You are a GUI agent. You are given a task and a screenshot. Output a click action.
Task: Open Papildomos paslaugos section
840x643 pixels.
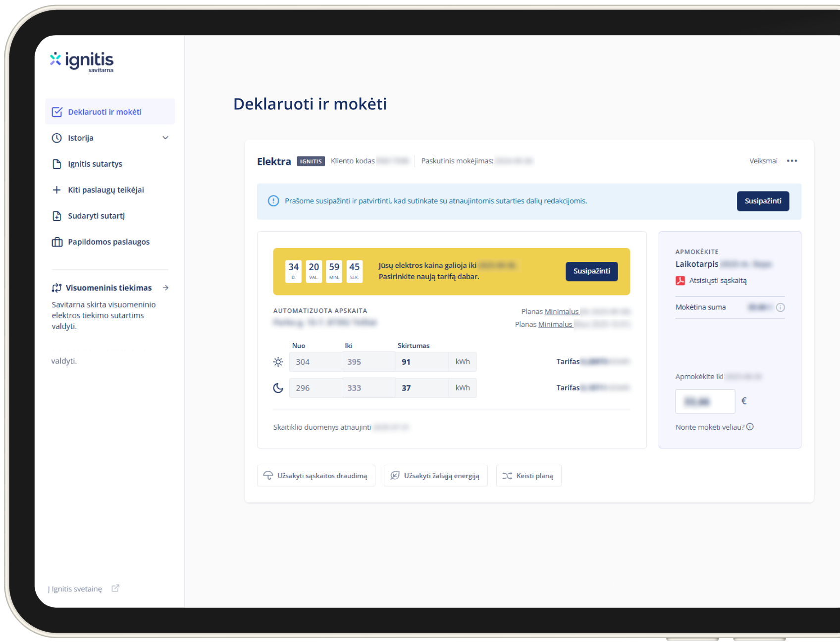click(108, 242)
